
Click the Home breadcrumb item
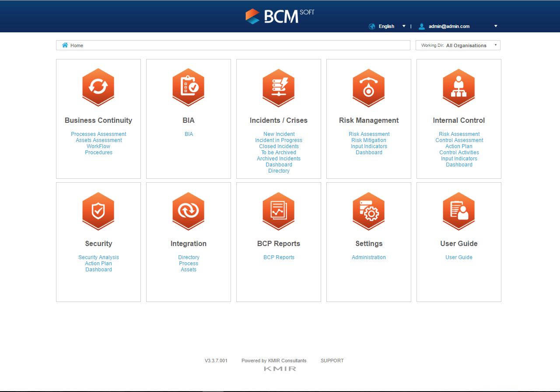click(x=76, y=45)
